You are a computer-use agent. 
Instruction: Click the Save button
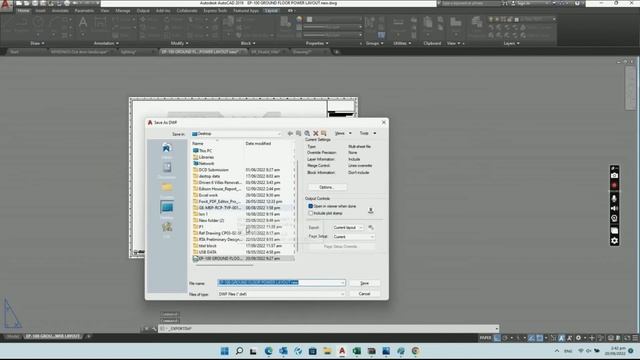click(x=364, y=283)
